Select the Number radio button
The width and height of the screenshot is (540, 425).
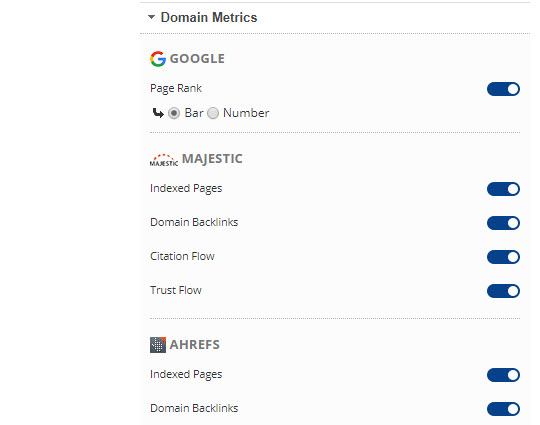(213, 113)
